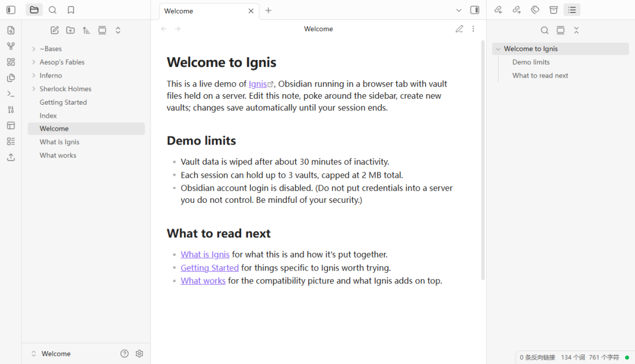Viewport: 635px width, 364px height.
Task: Expand the Inferno folder
Action: (34, 76)
